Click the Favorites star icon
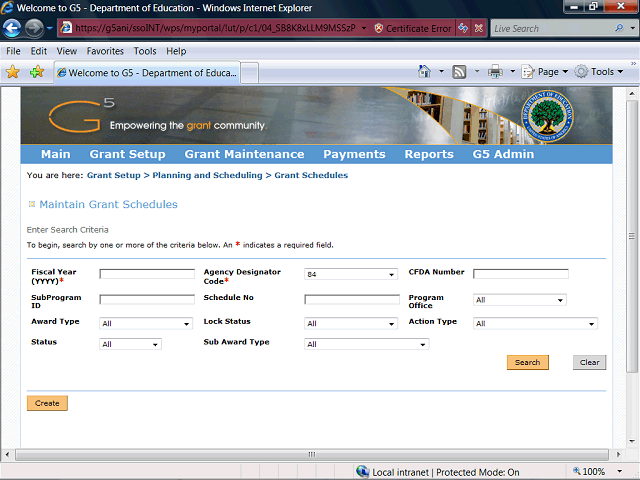Viewport: 640px width, 480px height. tap(13, 72)
